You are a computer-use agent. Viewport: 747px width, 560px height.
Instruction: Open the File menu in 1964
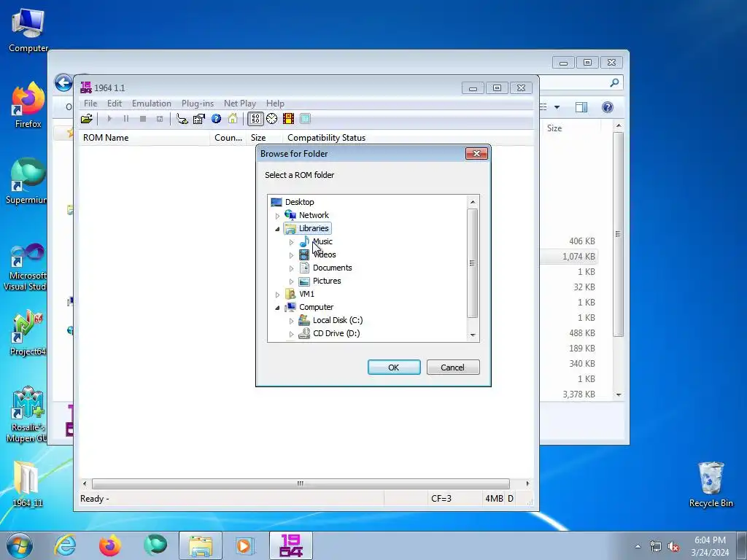[90, 104]
